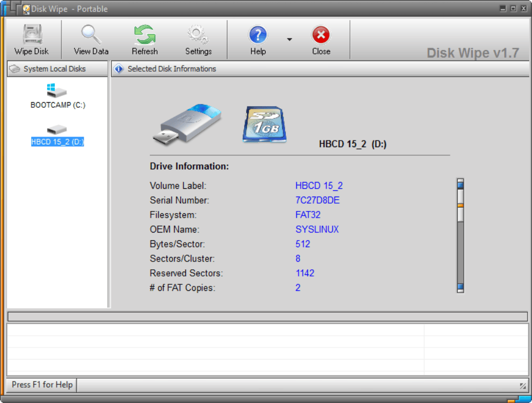The image size is (532, 403).
Task: Click Selected Disk Informations header
Action: 320,69
